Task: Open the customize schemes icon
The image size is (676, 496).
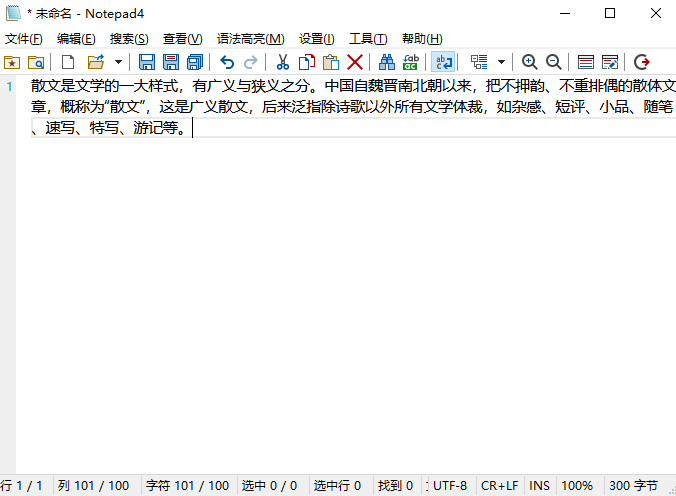Action: pos(610,63)
